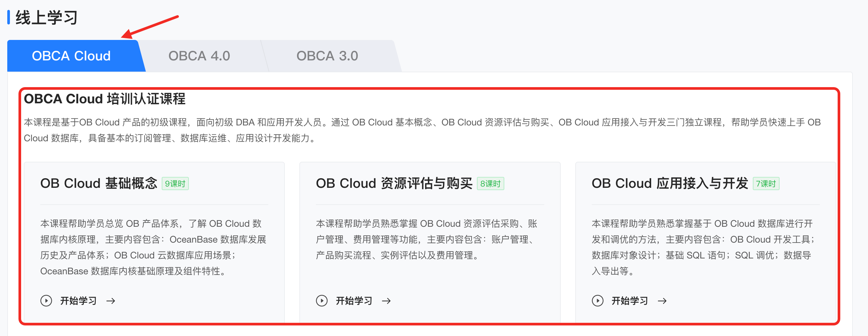
Task: Open the OB Cloud 基础概念 course title
Action: pos(99,183)
